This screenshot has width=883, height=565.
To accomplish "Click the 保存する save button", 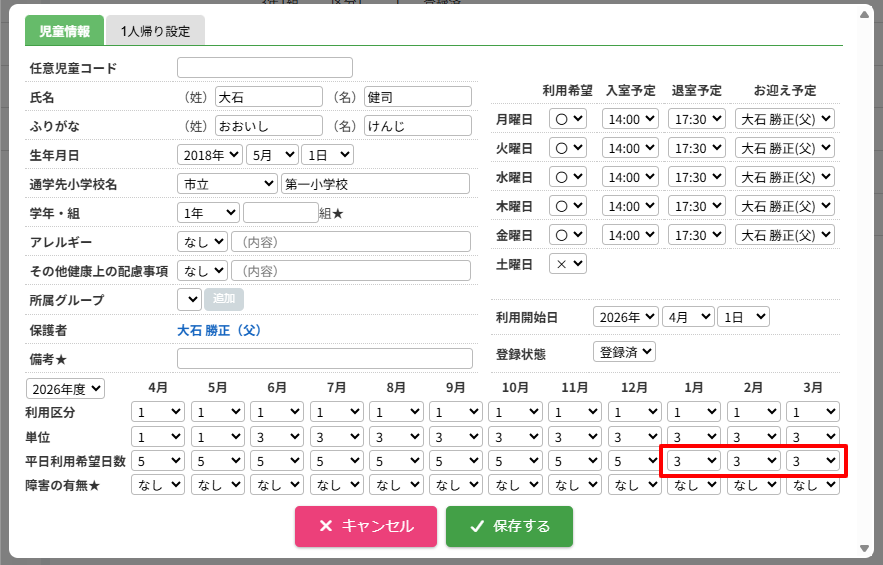I will coord(509,526).
